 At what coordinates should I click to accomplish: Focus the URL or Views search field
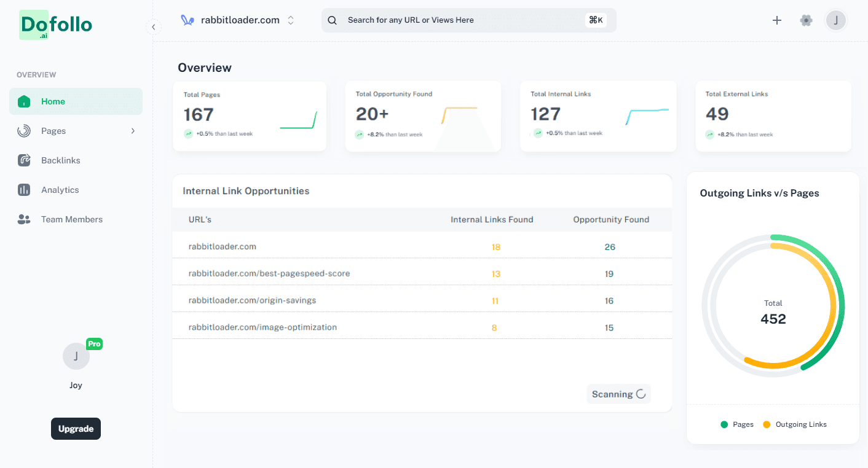[x=468, y=20]
